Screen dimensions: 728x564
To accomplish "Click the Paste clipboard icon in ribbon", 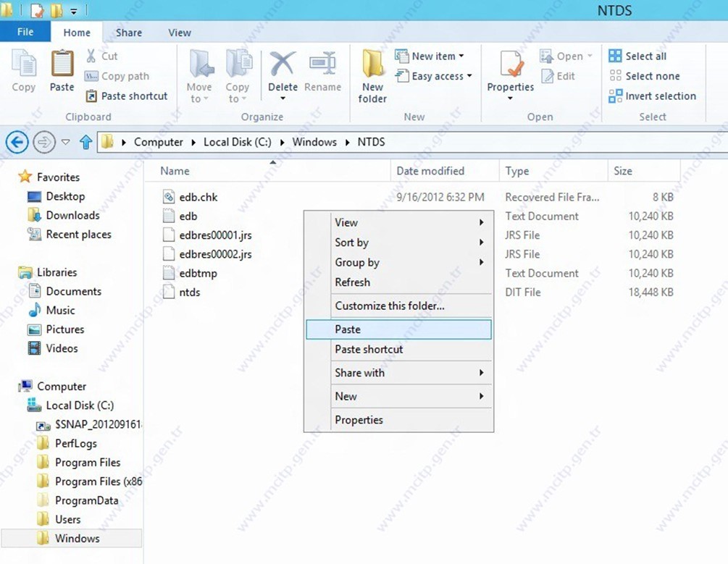I will 62,64.
